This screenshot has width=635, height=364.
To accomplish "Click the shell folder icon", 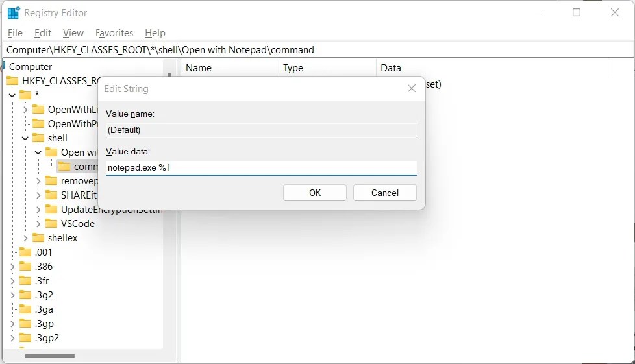I will coord(38,138).
